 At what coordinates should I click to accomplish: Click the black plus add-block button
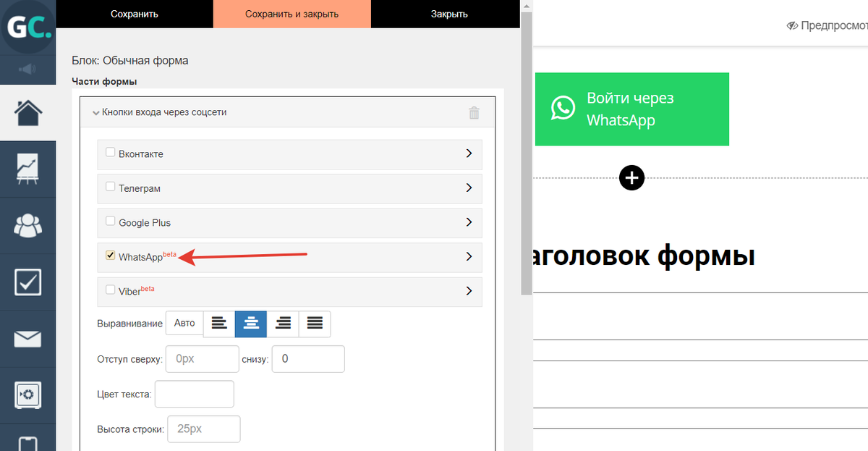click(x=631, y=178)
